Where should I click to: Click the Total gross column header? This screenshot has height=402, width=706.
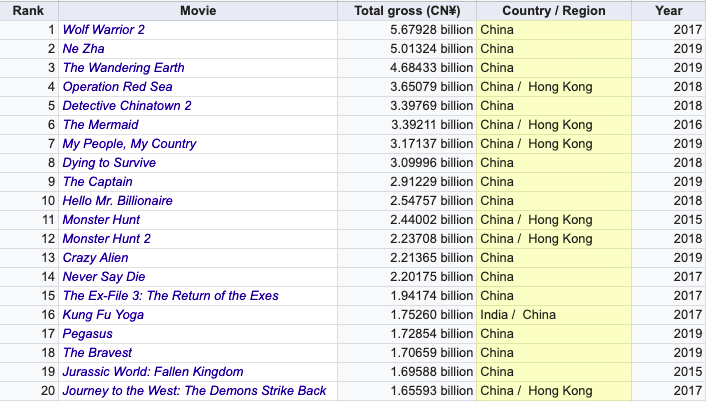[x=407, y=11]
